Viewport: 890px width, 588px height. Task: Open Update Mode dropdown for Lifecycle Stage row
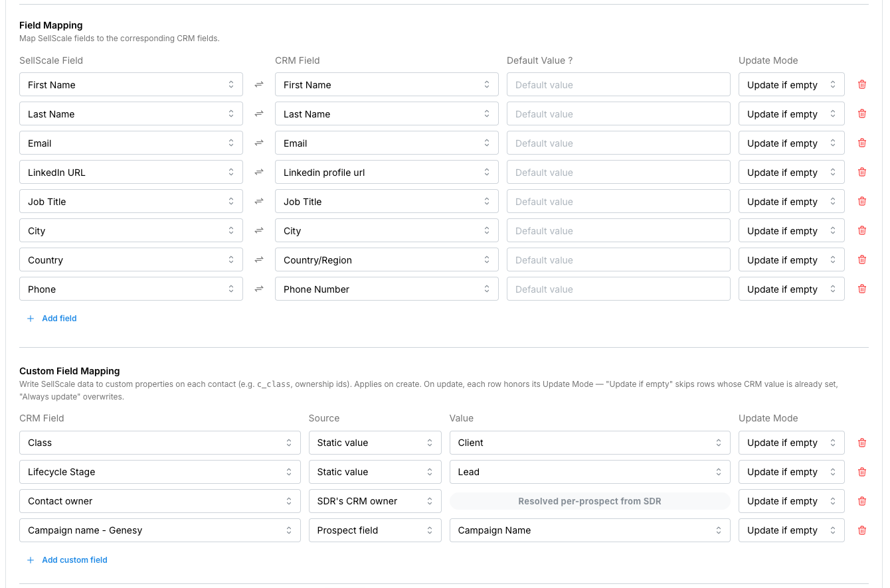792,472
